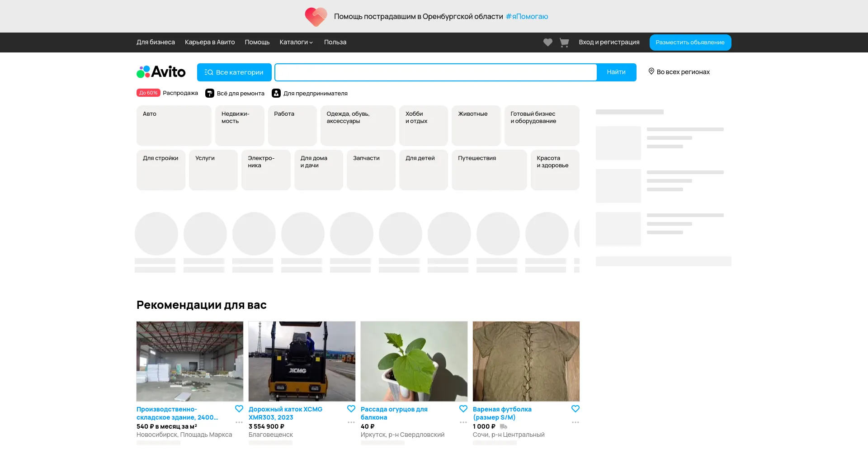
Task: Open the 'Услуги' category tile
Action: pos(213,170)
